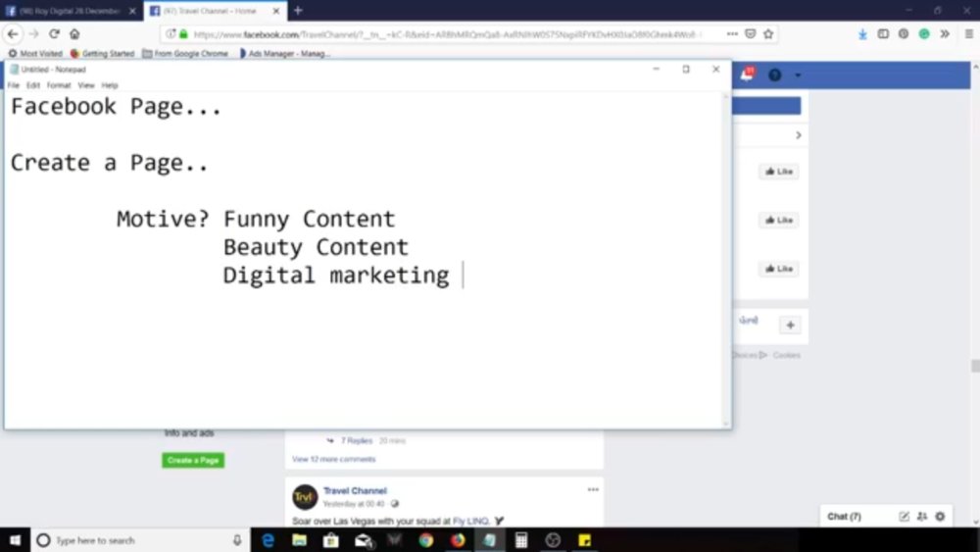980x552 pixels.
Task: Reload the page with the refresh icon
Action: coord(54,33)
